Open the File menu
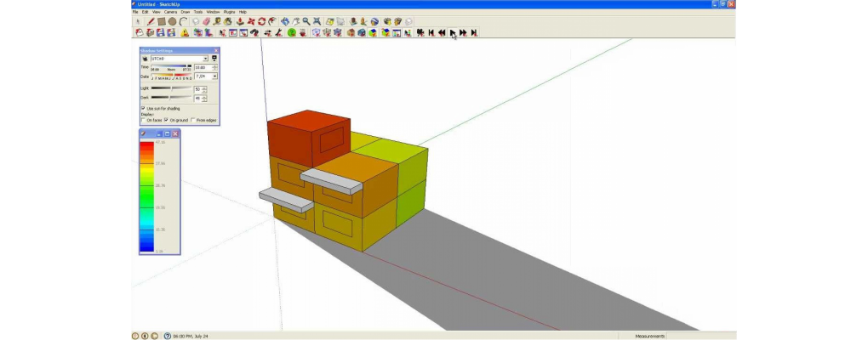Screen dimensions: 868x340 point(135,12)
